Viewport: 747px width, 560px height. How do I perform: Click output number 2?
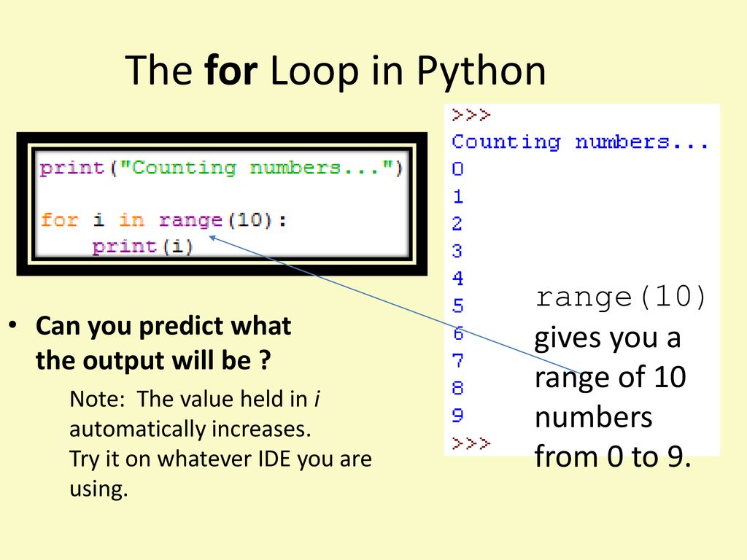coord(457,223)
